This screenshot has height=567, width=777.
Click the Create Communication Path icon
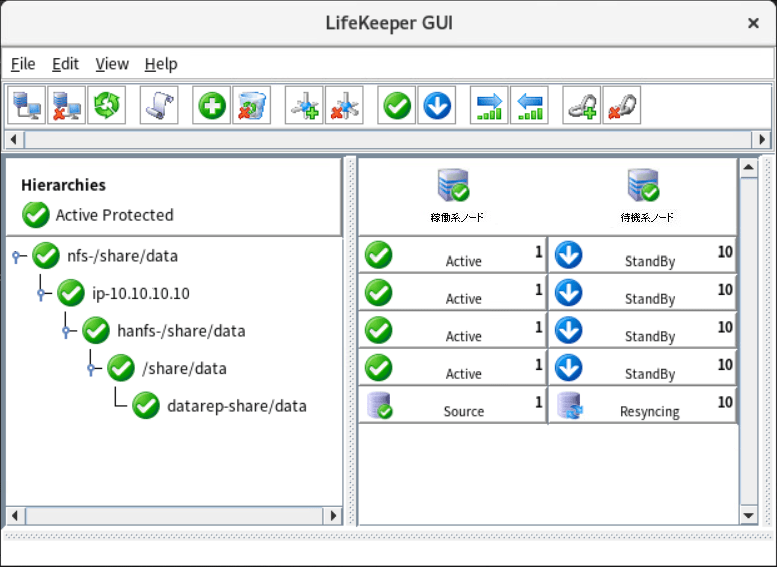pos(304,105)
